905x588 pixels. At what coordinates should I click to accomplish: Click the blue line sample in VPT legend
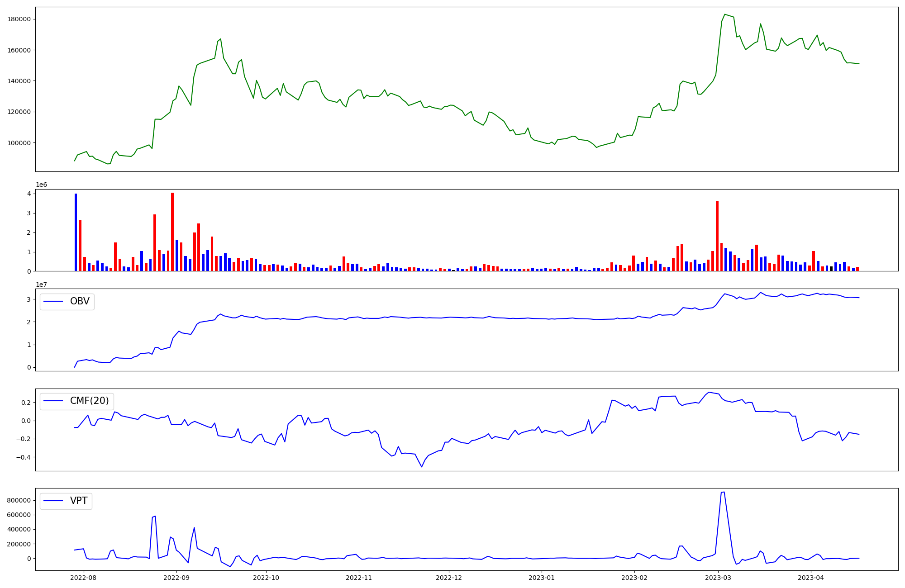click(x=53, y=501)
